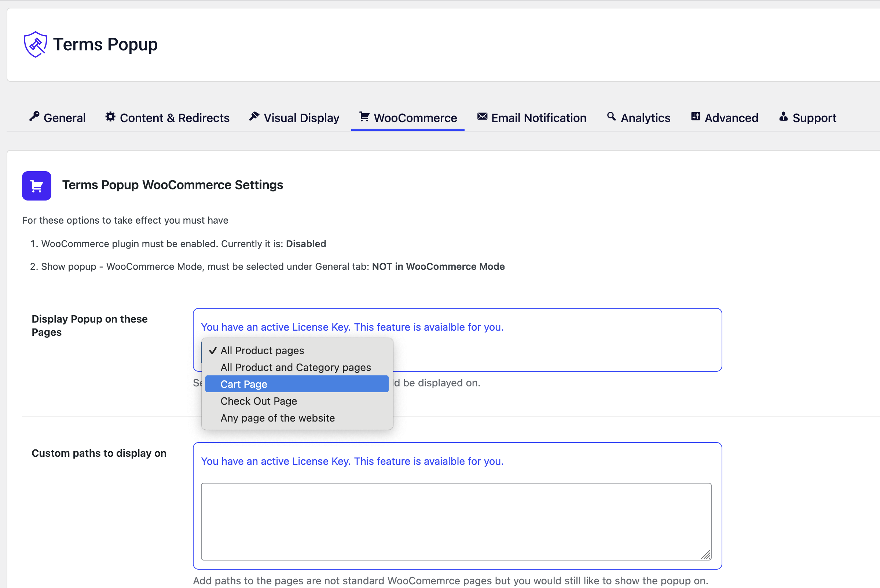Click the person icon beside Support

(783, 117)
